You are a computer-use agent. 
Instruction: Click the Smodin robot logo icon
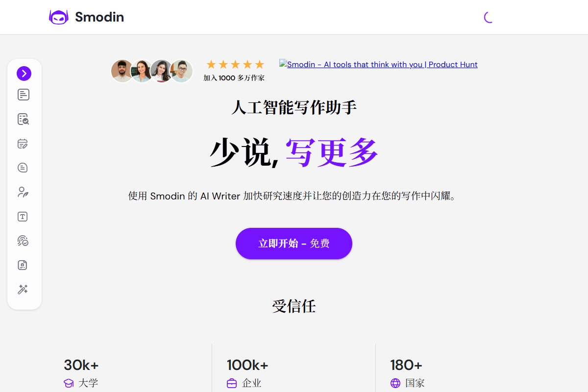(x=59, y=17)
